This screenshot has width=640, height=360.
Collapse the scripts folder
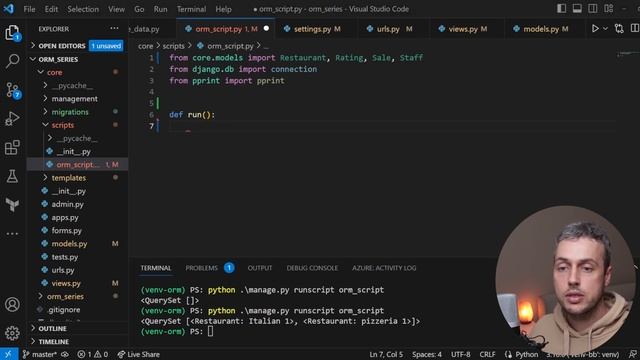pyautogui.click(x=62, y=125)
